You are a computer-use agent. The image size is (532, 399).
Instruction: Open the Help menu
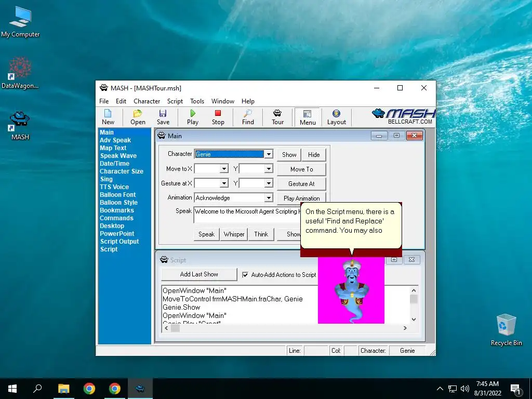248,101
